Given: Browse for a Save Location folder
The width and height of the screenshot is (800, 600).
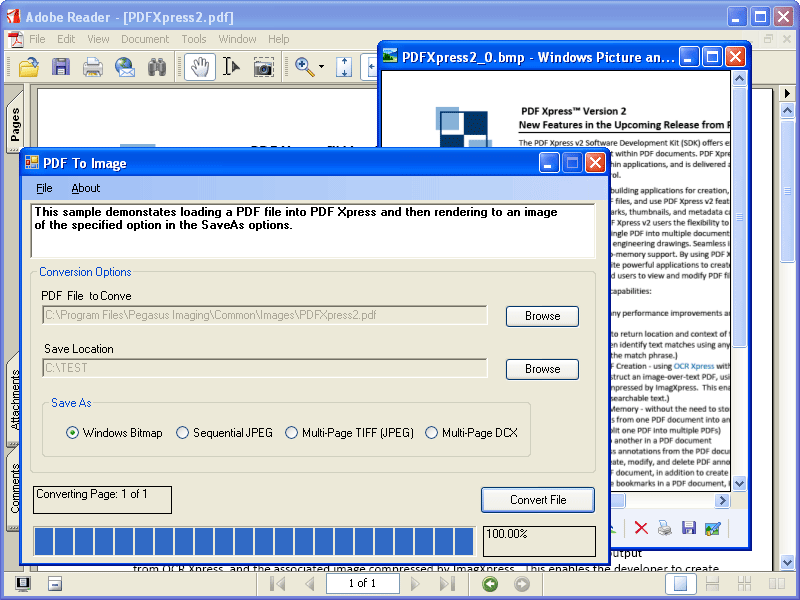Looking at the screenshot, I should coord(542,369).
